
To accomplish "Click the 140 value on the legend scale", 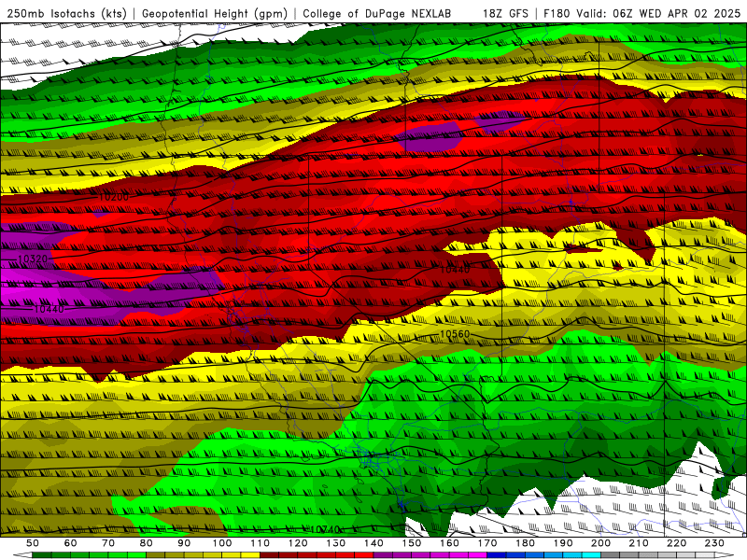I will pos(373,543).
